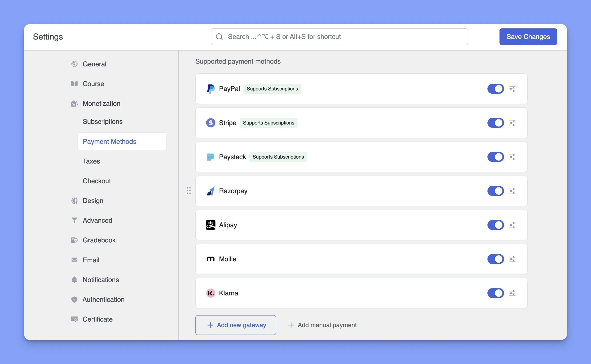
Task: Open Alipay gateway settings sliders icon
Action: click(x=512, y=225)
